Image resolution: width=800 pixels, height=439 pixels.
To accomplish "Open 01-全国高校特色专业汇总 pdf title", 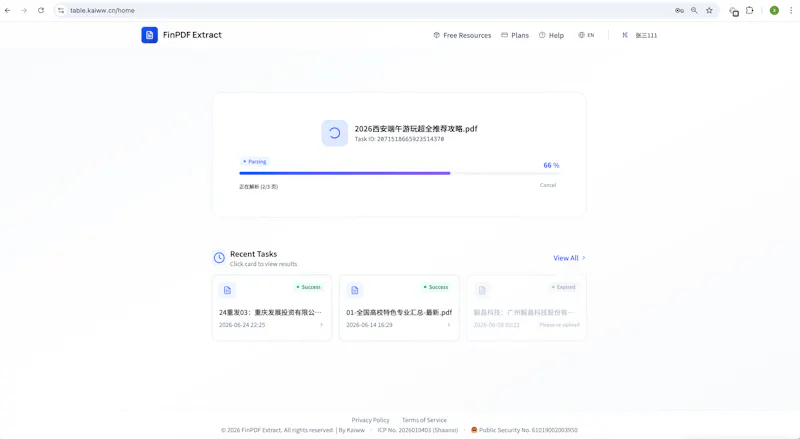I will click(x=399, y=312).
